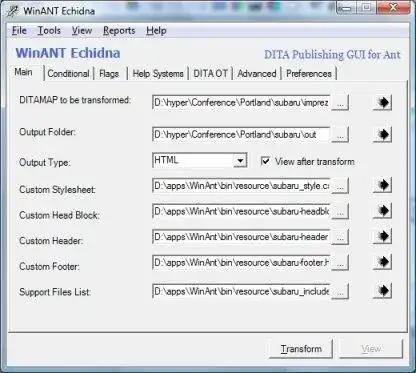This screenshot has width=416, height=373.
Task: Click the 'WinANT Echidna' heading text
Action: click(x=68, y=53)
